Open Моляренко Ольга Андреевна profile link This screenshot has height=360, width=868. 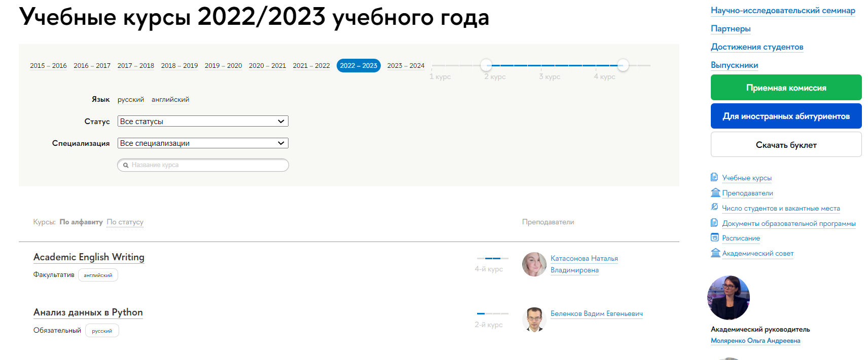pyautogui.click(x=755, y=341)
